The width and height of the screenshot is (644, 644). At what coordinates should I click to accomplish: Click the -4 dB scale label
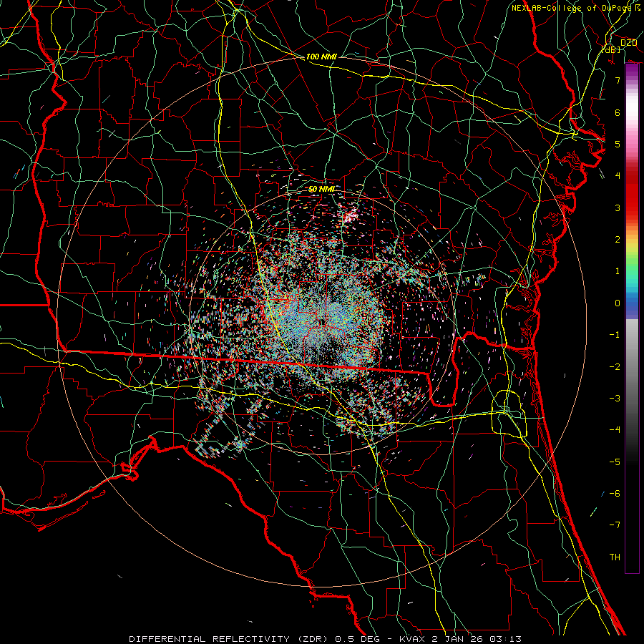[615, 430]
